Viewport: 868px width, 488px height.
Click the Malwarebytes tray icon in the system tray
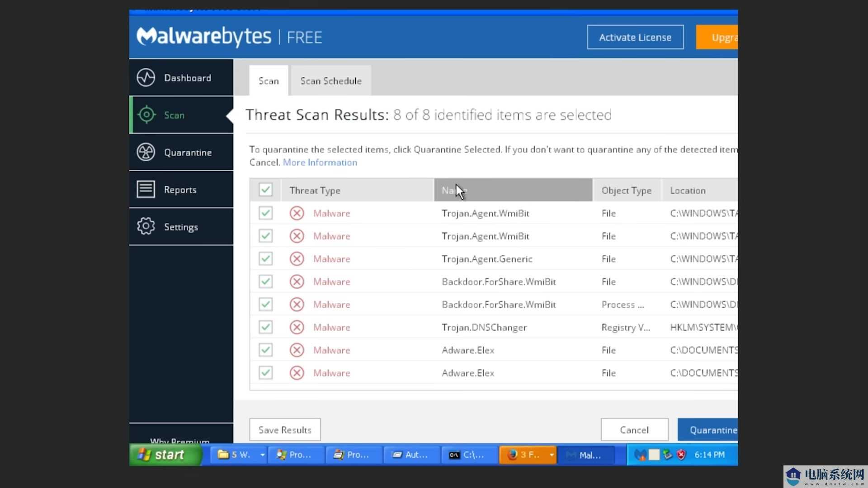pos(640,455)
